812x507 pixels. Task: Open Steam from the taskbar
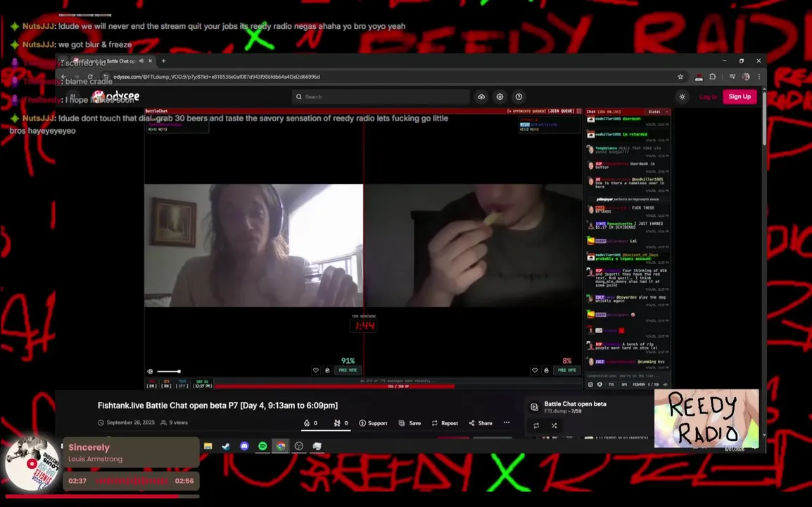pyautogui.click(x=227, y=446)
